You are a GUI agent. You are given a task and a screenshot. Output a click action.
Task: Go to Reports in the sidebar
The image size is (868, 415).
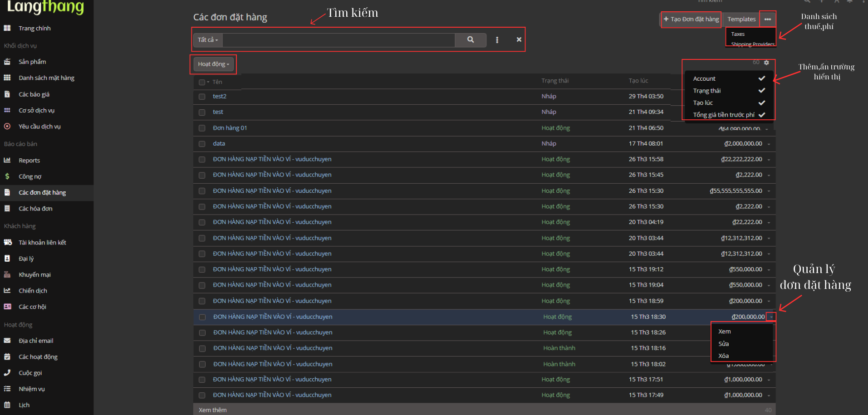point(29,161)
